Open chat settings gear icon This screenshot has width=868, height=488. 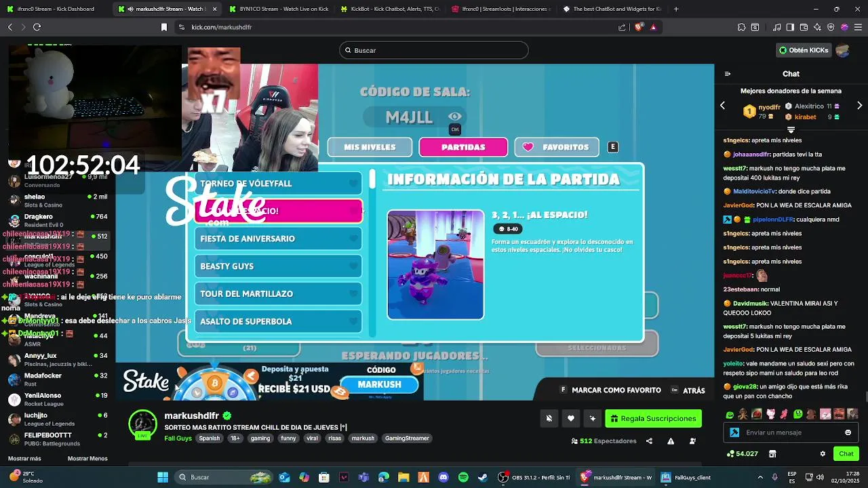click(823, 453)
